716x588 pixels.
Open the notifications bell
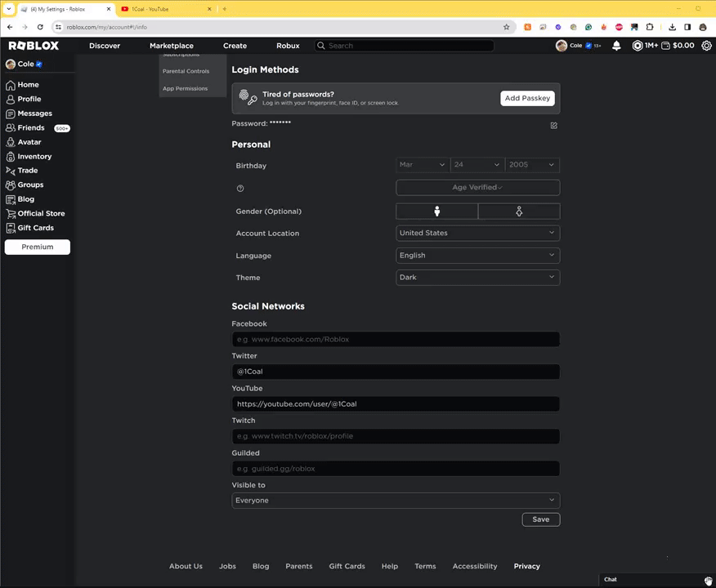[616, 46]
